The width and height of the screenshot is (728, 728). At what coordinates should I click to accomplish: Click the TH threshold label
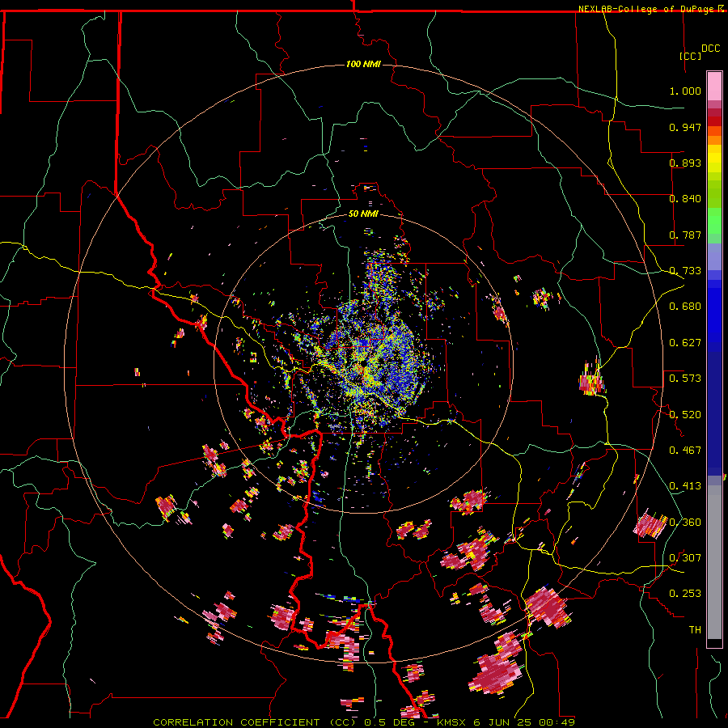click(x=695, y=630)
